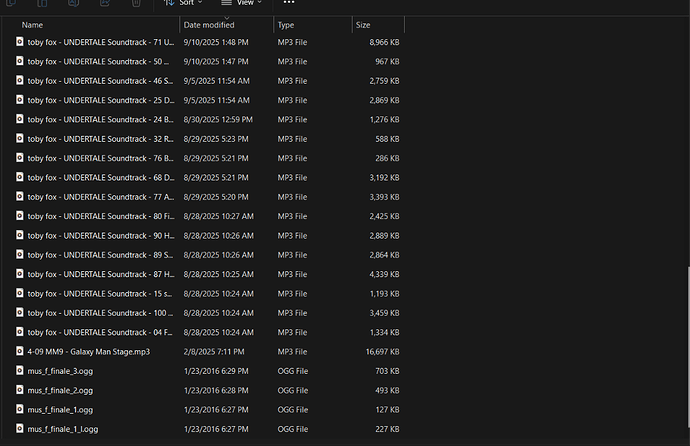Open the Sort dropdown
Image resolution: width=690 pixels, height=446 pixels.
183,3
